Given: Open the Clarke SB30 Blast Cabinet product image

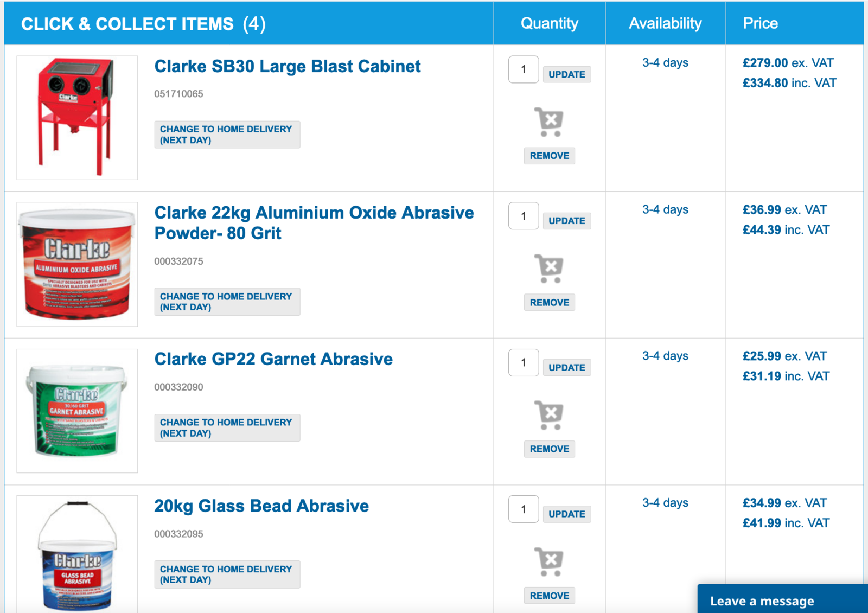Looking at the screenshot, I should (x=77, y=117).
